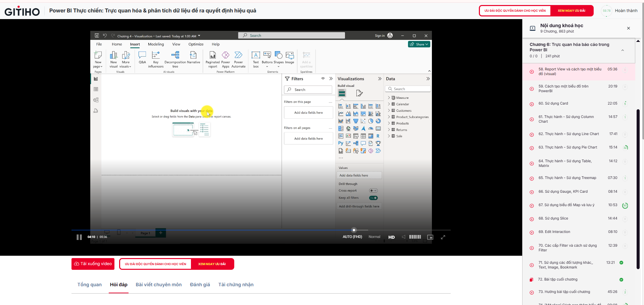Open the Optimize ribbon tab
The height and width of the screenshot is (305, 644).
(196, 44)
